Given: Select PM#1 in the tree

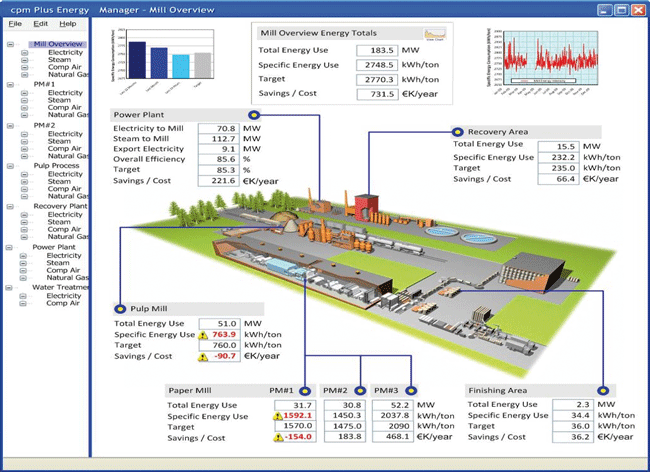Looking at the screenshot, I should (44, 84).
